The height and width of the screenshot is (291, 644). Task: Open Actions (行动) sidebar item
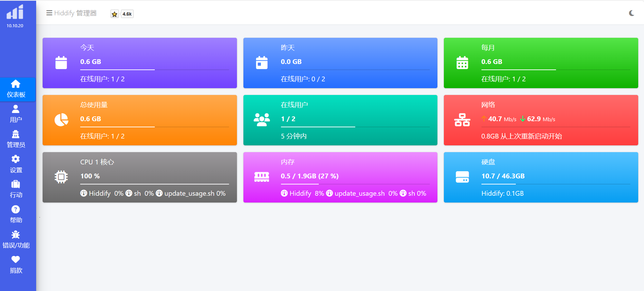(16, 189)
